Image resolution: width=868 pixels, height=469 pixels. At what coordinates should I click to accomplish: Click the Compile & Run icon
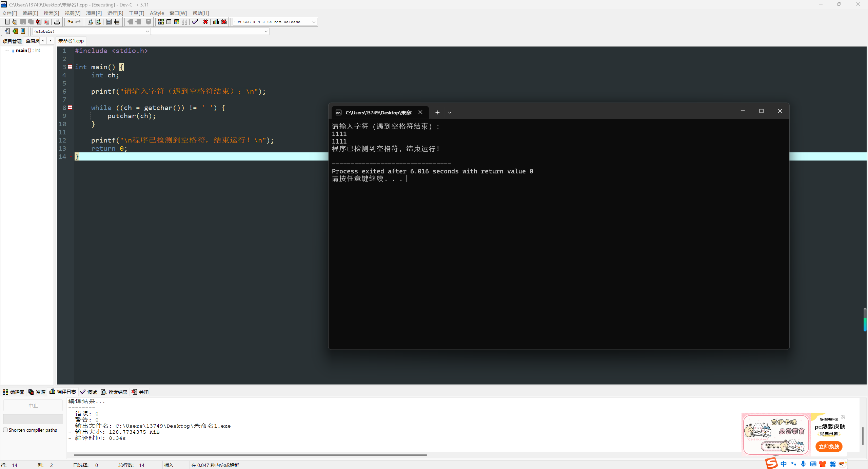tap(177, 22)
